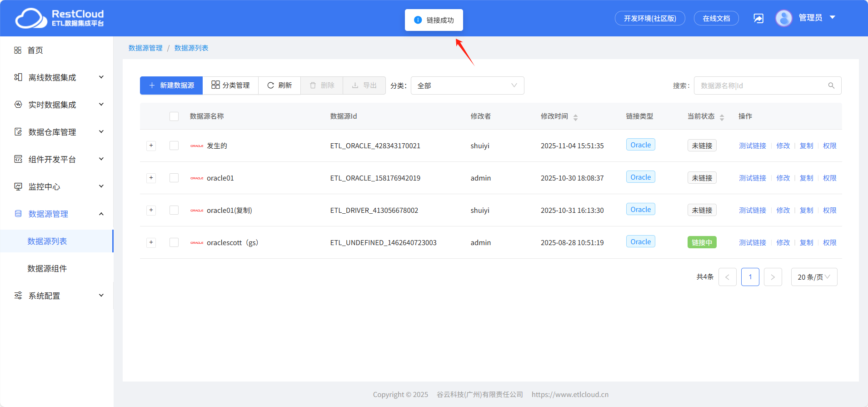This screenshot has width=868, height=407.
Task: Click the offline data integration icon
Action: 18,77
